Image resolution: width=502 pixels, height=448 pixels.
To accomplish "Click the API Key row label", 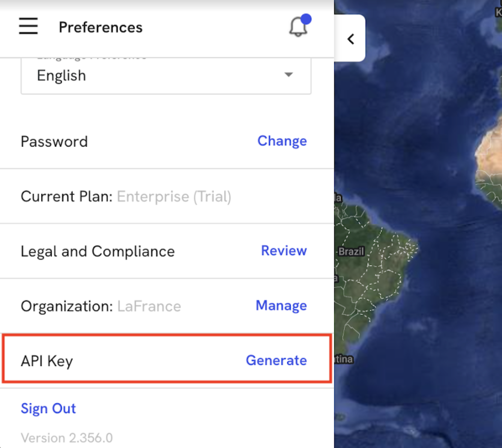I will 47,361.
